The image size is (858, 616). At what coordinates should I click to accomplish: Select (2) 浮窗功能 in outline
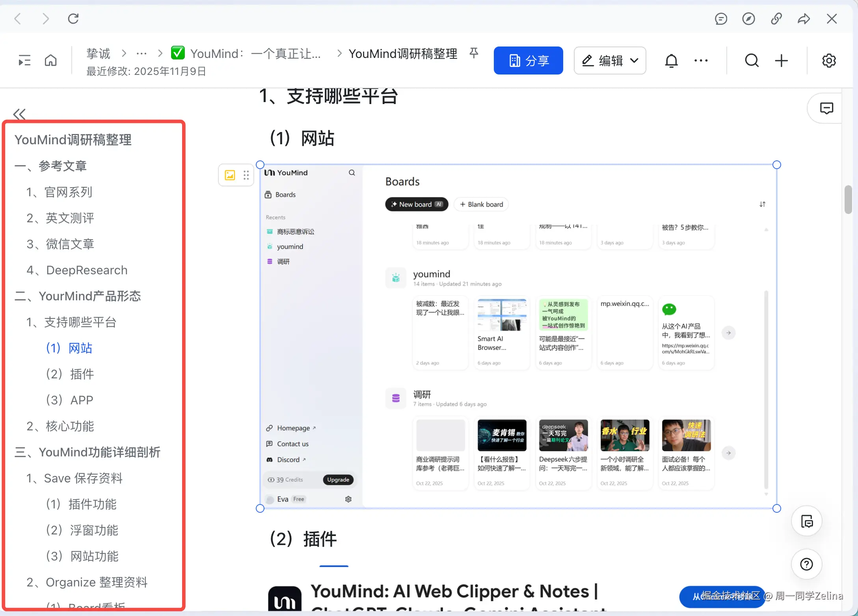(82, 530)
